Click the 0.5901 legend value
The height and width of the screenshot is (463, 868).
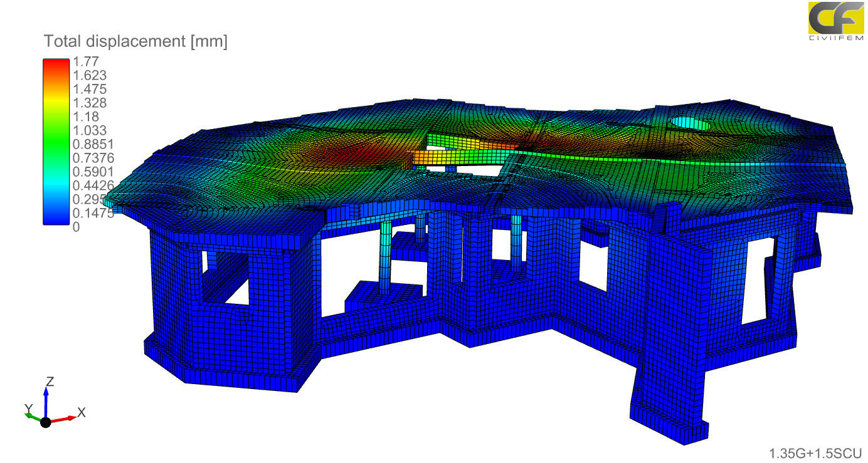click(90, 172)
